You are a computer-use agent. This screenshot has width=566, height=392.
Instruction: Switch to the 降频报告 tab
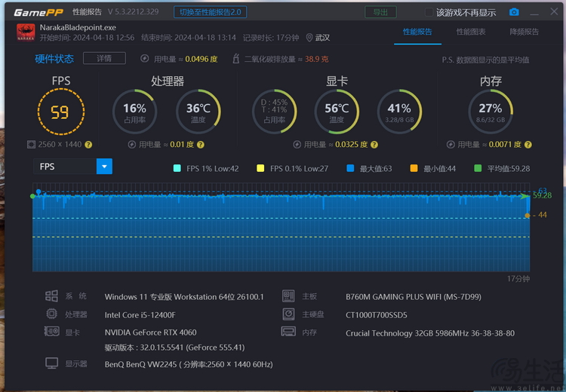click(x=524, y=32)
